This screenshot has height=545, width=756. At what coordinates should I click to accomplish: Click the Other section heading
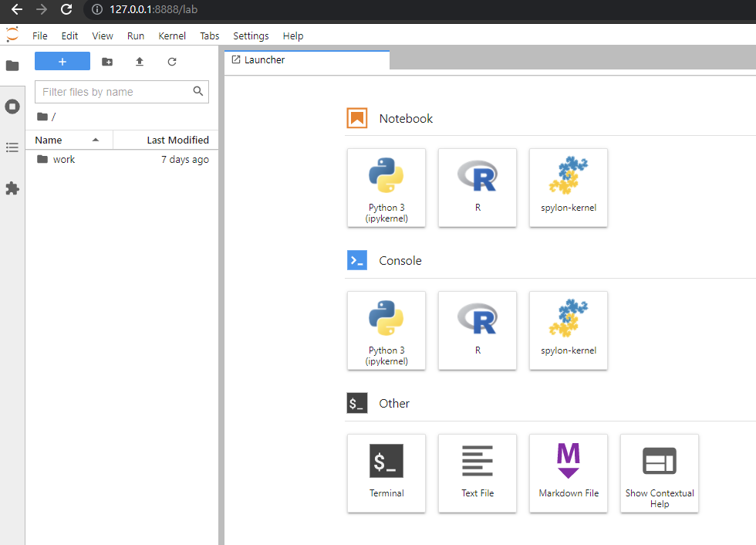pos(394,403)
